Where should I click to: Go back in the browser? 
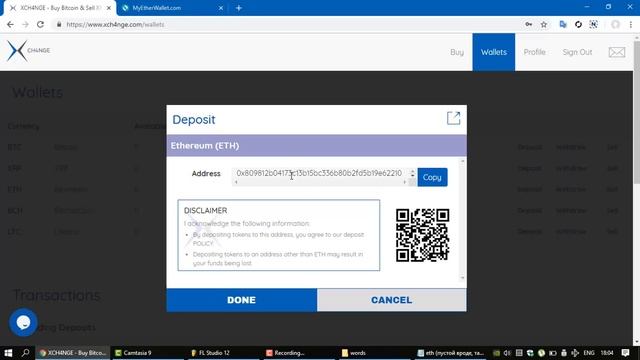tap(10, 24)
